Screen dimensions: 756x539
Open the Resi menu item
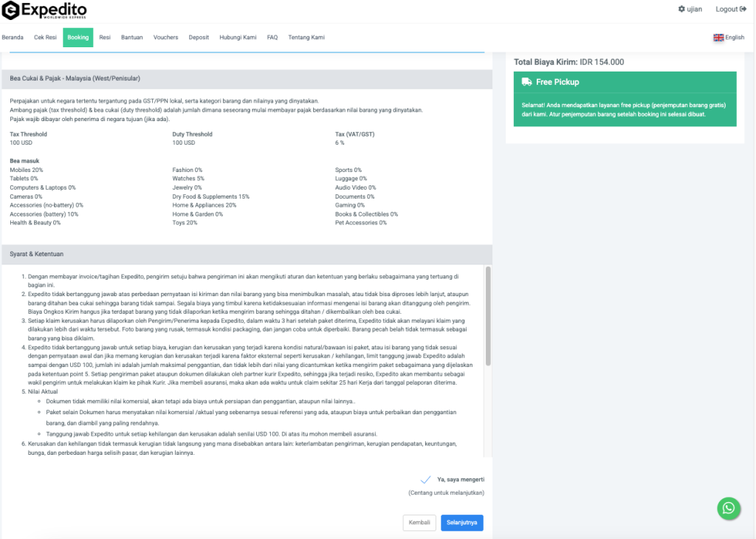(105, 37)
